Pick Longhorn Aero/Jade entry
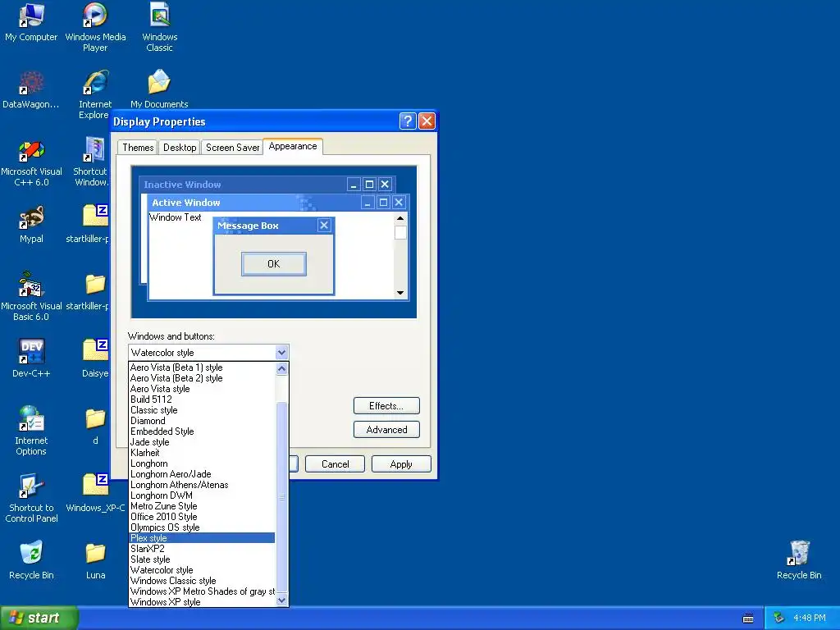The image size is (840, 630). (x=203, y=474)
